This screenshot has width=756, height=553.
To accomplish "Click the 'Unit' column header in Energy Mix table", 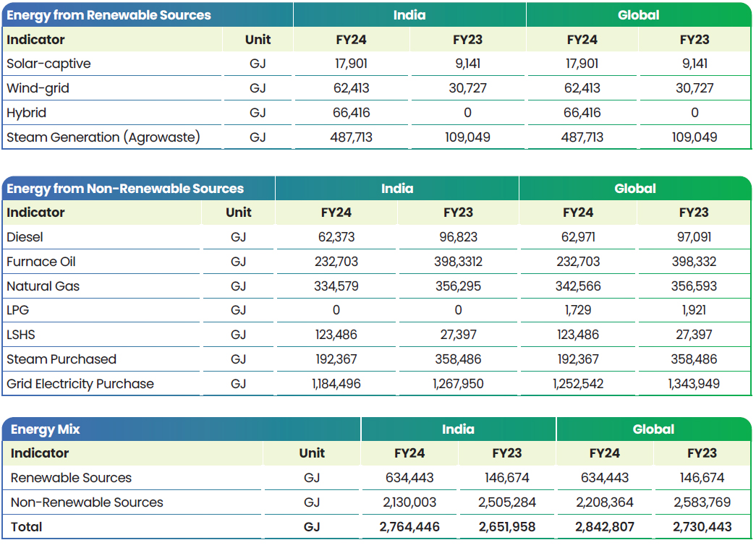I will (312, 453).
